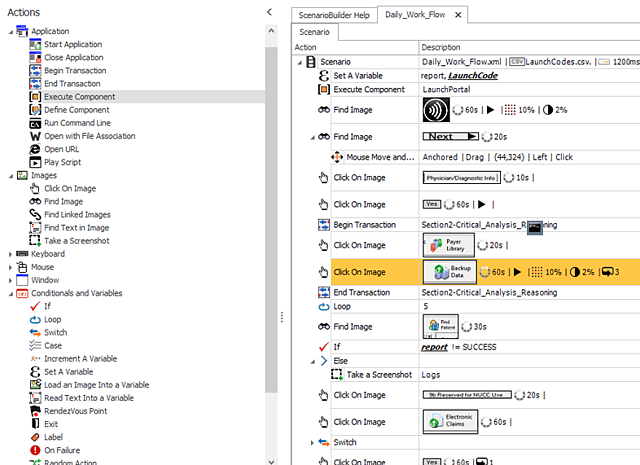Select the Find Text in Image icon

[35, 227]
